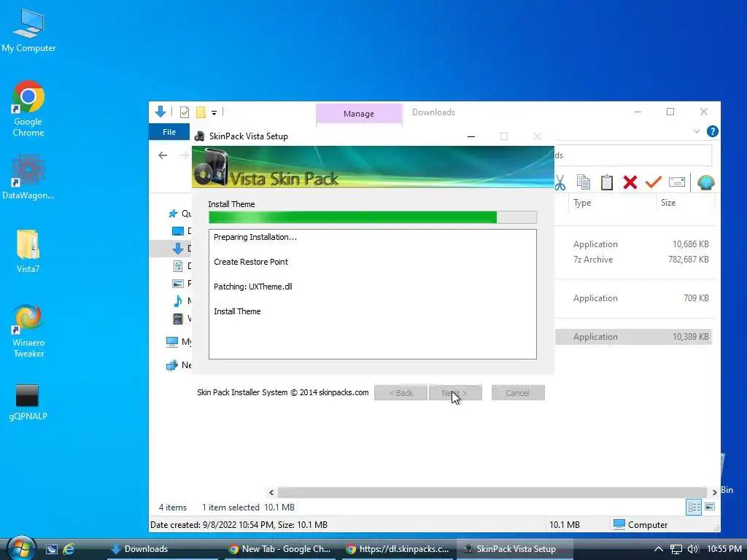Switch to New Tab - Google Chrome taskbar button
747x560 pixels.
tap(279, 549)
